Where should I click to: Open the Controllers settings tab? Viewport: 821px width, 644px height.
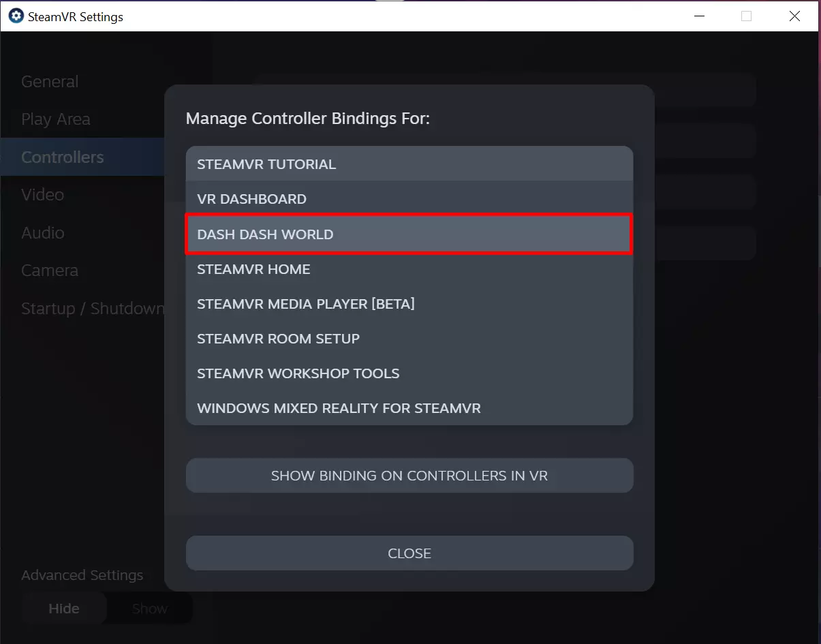[82, 157]
